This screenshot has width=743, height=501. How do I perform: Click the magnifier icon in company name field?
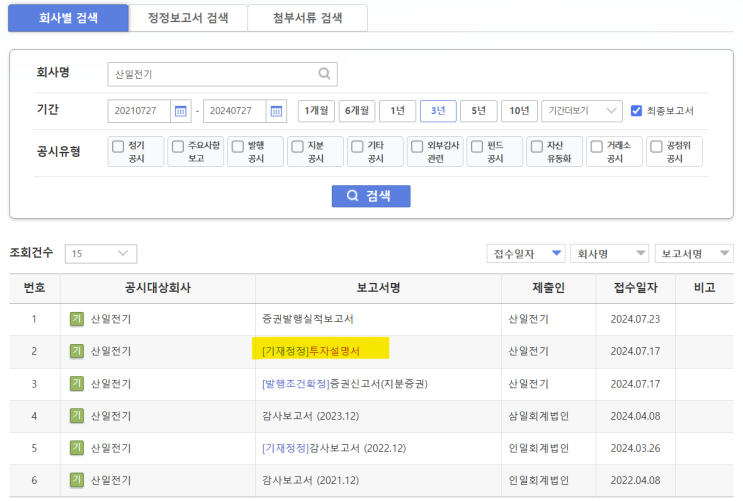pyautogui.click(x=324, y=73)
